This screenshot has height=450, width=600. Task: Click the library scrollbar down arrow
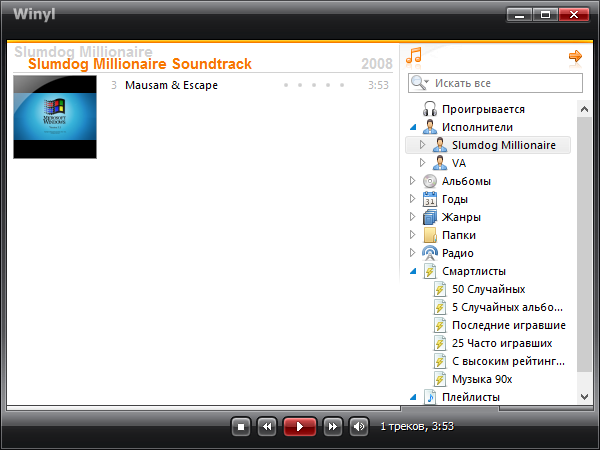point(584,396)
